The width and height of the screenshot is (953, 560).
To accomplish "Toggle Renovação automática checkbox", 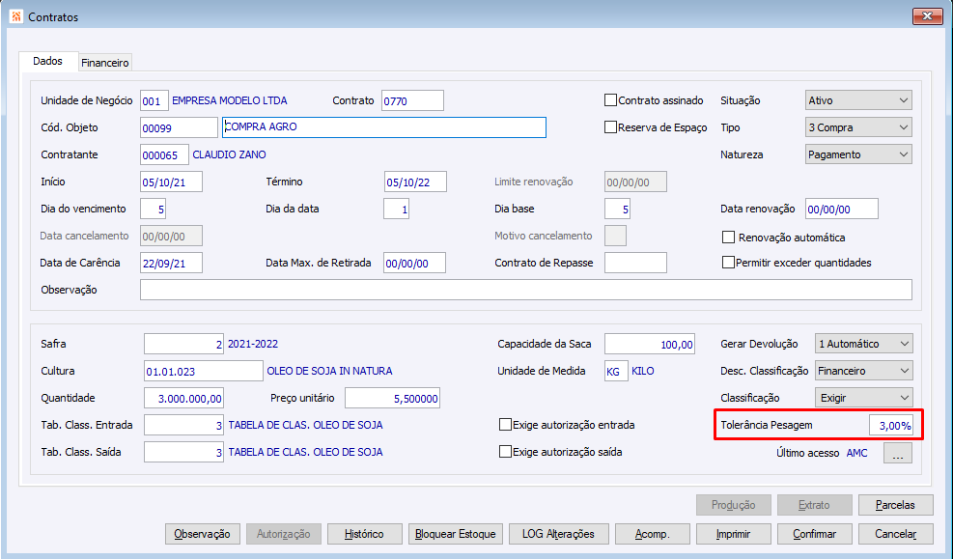I will tap(728, 238).
